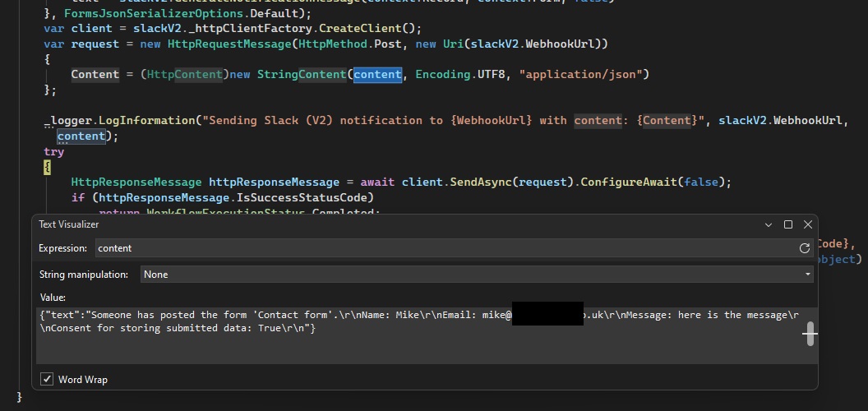This screenshot has width=868, height=411.
Task: Place cursor on the try keyword
Action: pos(53,152)
